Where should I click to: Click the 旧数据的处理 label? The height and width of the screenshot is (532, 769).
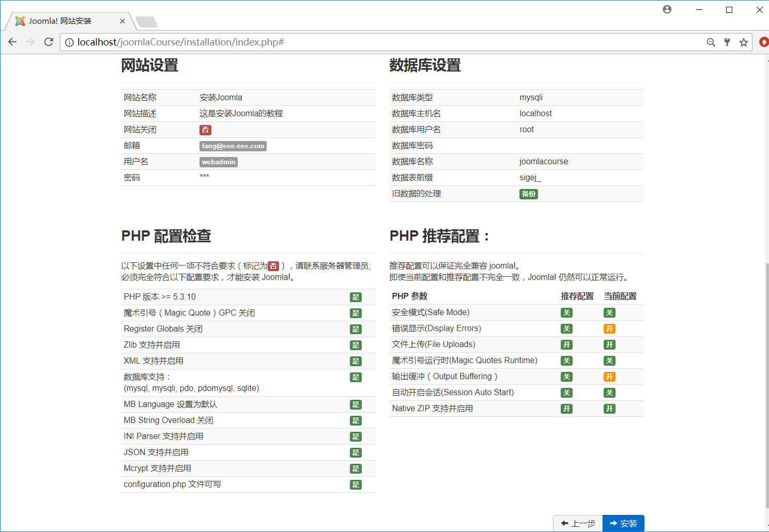tap(417, 194)
